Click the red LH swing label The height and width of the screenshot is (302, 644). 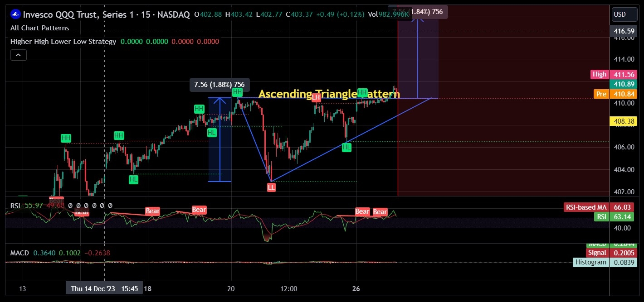tap(316, 97)
